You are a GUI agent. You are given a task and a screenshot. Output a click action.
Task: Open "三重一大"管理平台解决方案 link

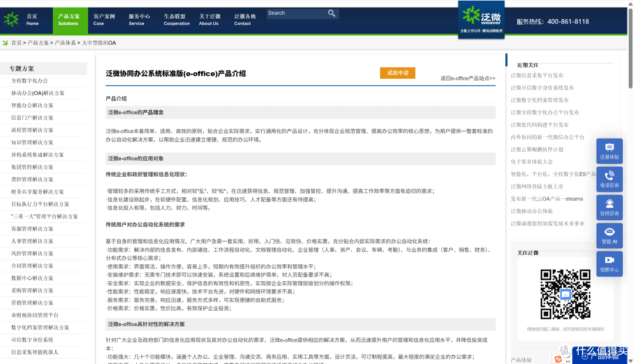[x=45, y=217]
